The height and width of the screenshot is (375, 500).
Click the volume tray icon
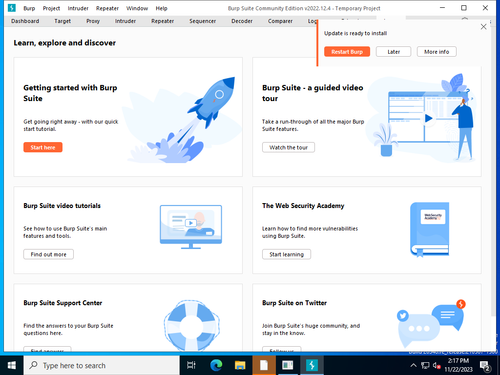(x=436, y=366)
